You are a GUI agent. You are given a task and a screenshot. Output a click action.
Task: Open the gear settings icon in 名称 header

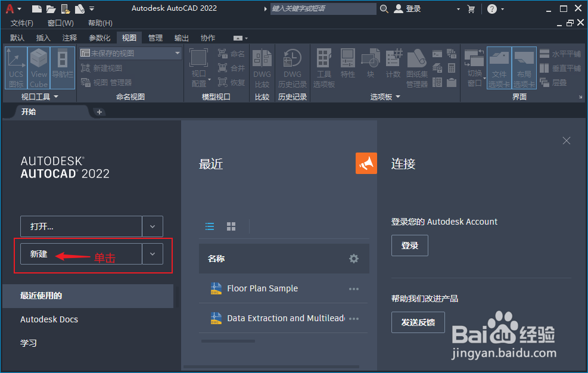pos(354,259)
